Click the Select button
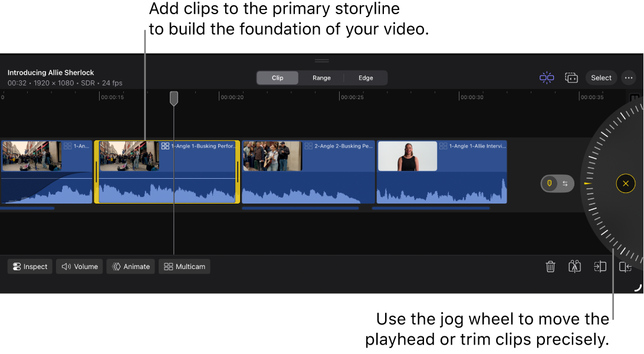644x354 pixels. click(x=601, y=77)
